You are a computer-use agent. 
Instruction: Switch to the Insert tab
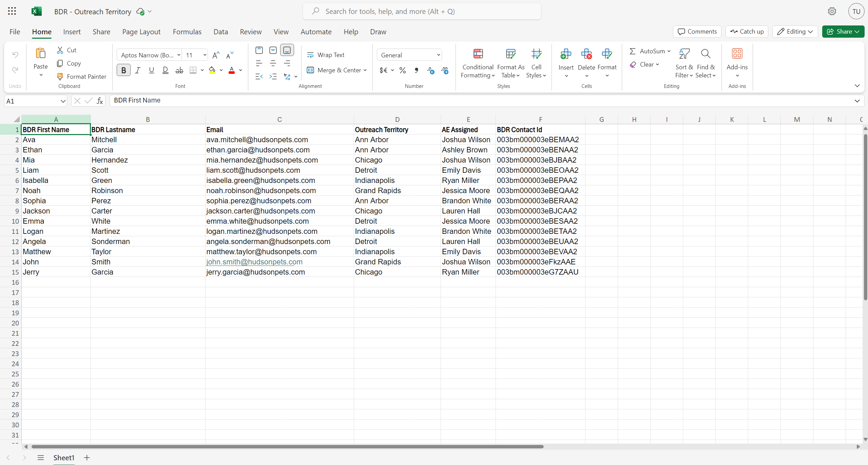coord(72,32)
